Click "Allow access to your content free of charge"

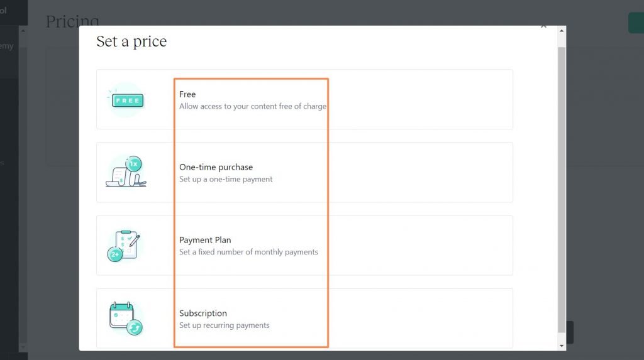pos(252,106)
